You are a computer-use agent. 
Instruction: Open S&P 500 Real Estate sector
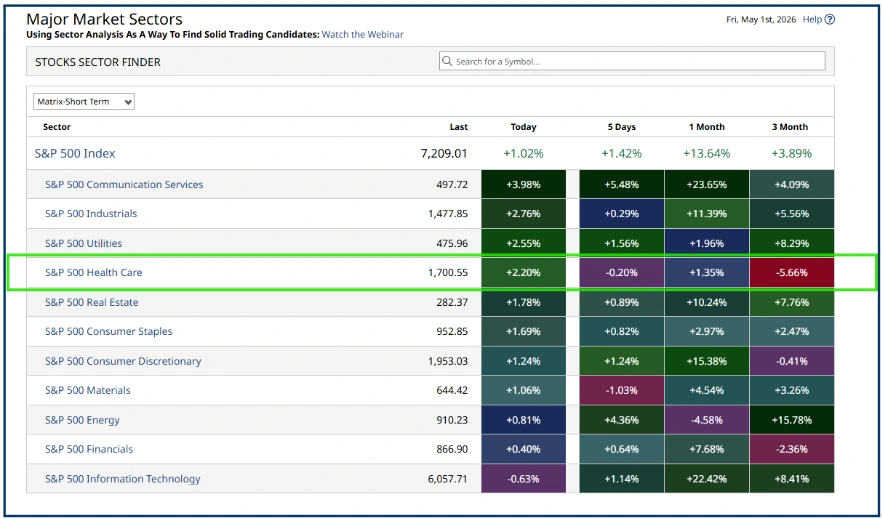[91, 302]
